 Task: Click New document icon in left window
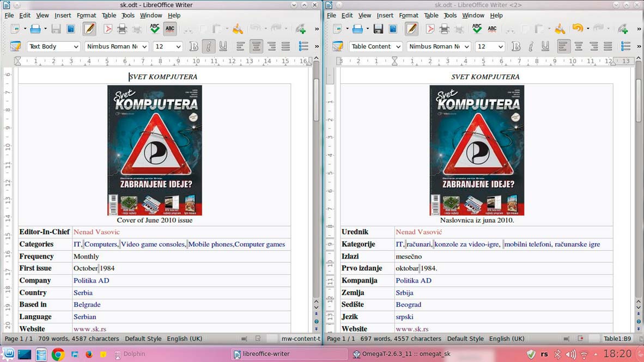click(15, 29)
